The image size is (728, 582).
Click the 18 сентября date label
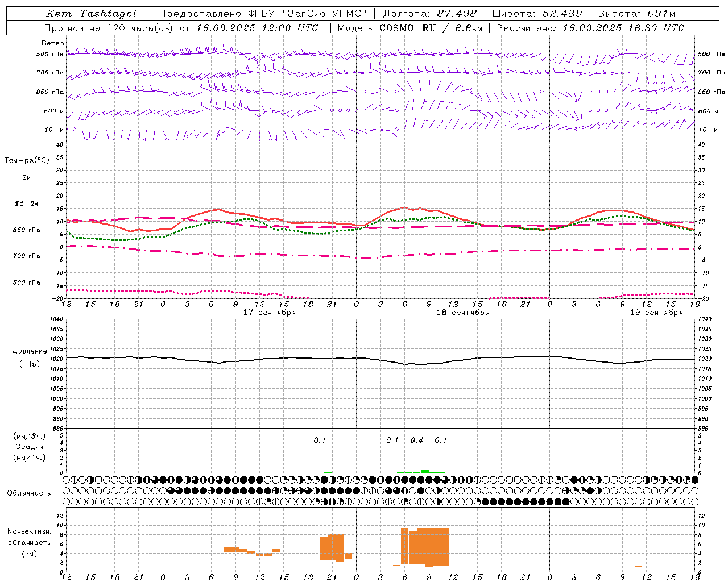(x=463, y=313)
